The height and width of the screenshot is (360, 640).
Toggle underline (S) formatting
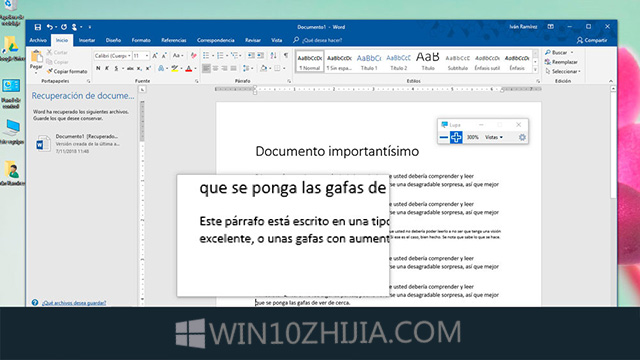(116, 68)
